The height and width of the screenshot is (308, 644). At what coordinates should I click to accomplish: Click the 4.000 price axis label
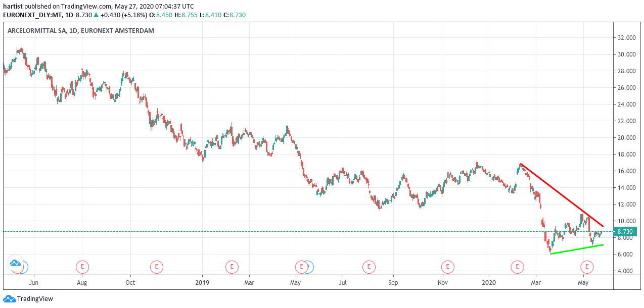click(x=626, y=271)
